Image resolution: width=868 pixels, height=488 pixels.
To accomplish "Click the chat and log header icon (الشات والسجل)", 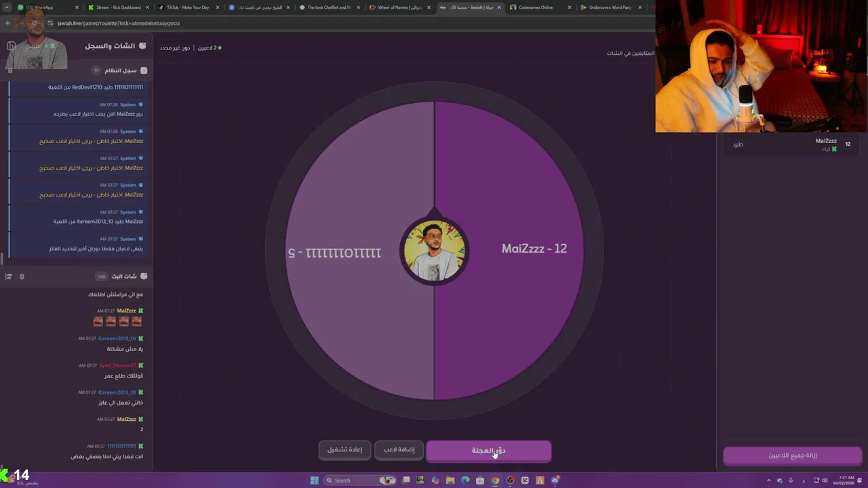I will [142, 46].
